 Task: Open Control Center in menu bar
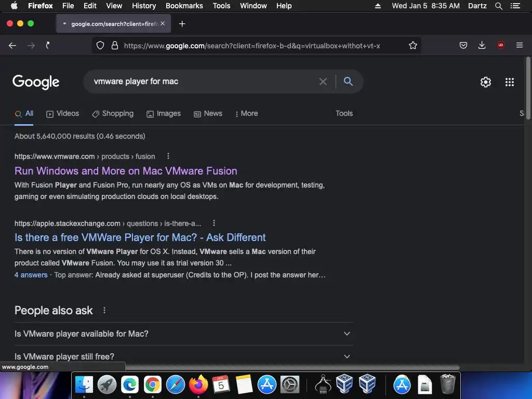click(x=515, y=6)
